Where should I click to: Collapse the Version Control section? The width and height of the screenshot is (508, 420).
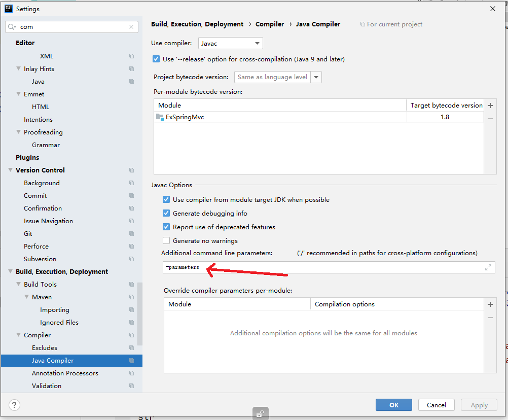10,170
